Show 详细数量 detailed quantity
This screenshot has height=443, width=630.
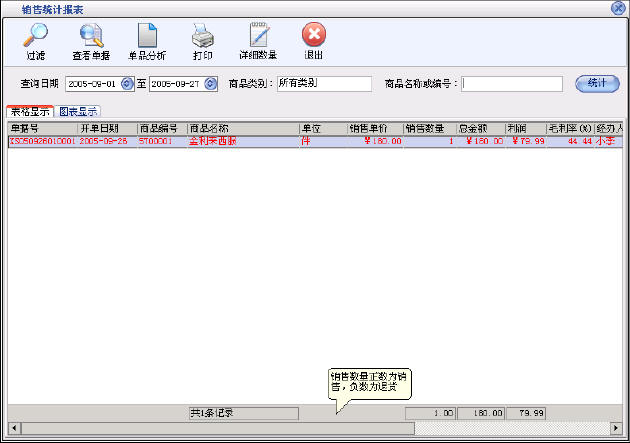tap(258, 41)
